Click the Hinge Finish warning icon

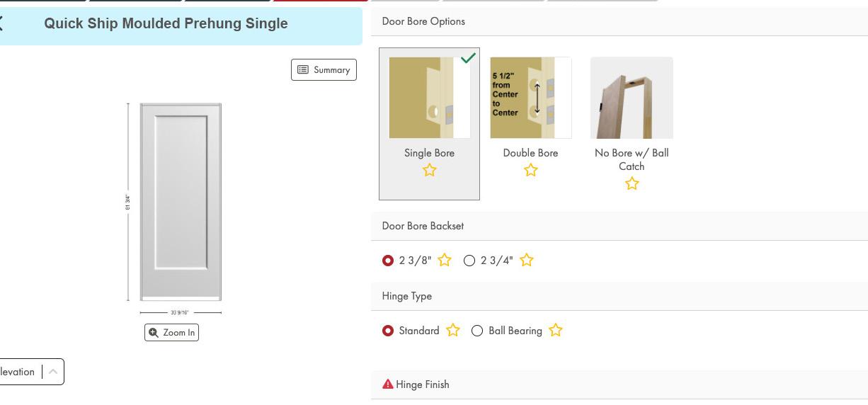point(388,384)
